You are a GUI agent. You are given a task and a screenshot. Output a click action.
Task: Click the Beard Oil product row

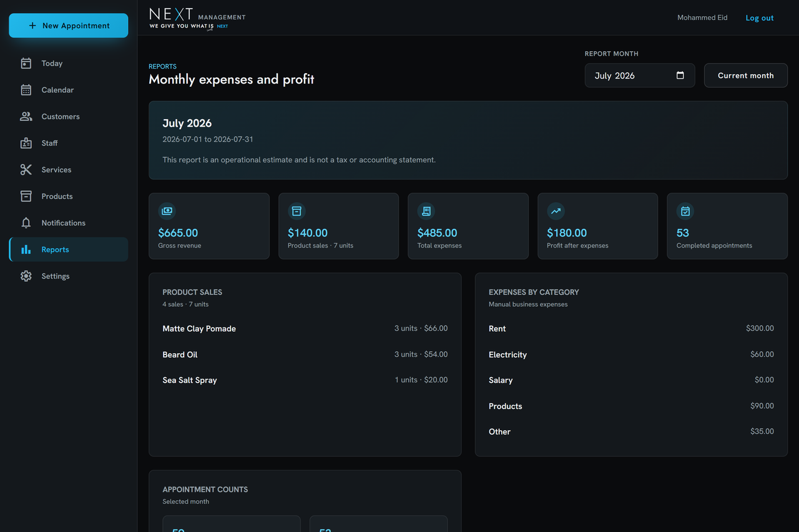(x=305, y=354)
